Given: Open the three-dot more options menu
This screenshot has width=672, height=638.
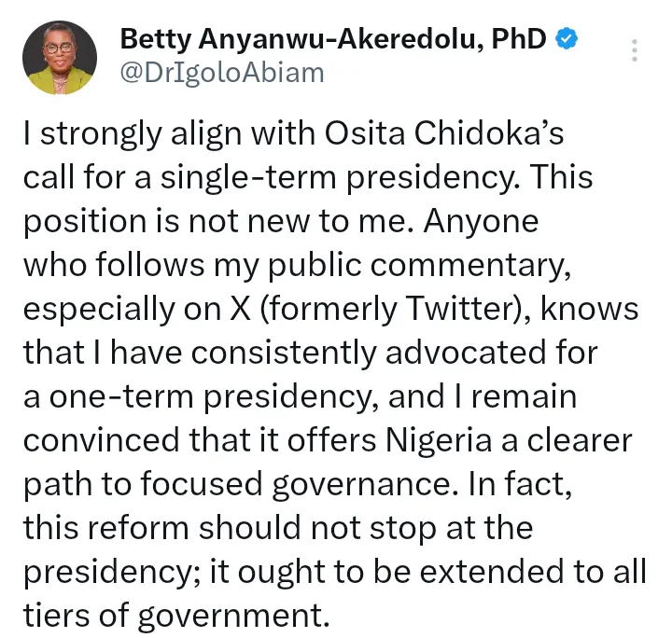Looking at the screenshot, I should (x=636, y=50).
